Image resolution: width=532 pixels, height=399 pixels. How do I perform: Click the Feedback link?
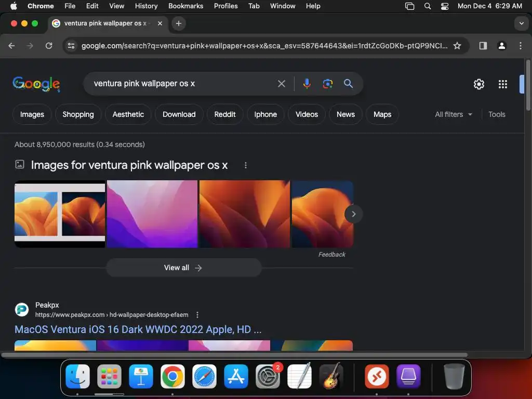[331, 255]
